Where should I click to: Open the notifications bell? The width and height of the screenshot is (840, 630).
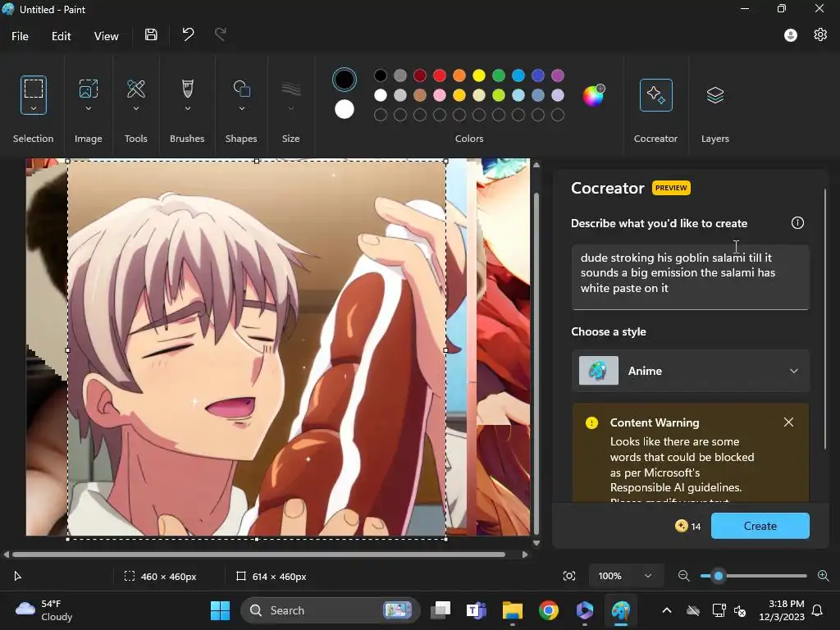pos(818,610)
